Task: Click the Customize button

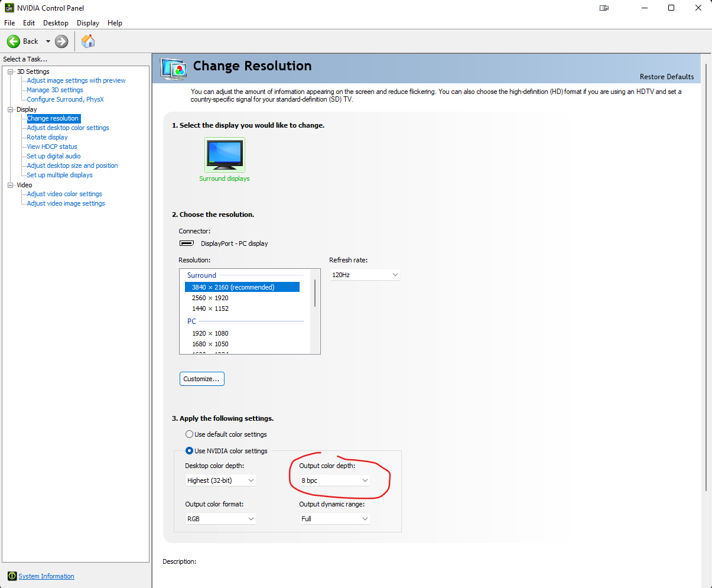Action: [x=201, y=379]
